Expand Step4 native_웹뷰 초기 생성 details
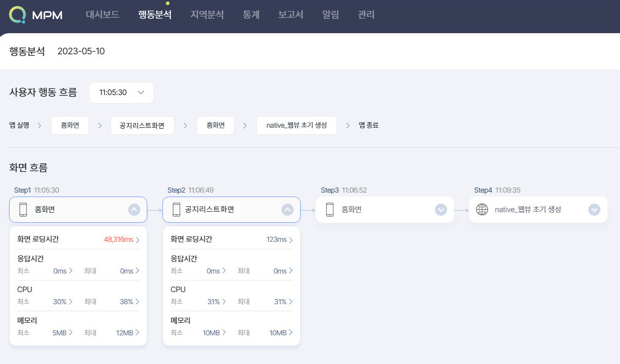 point(594,210)
